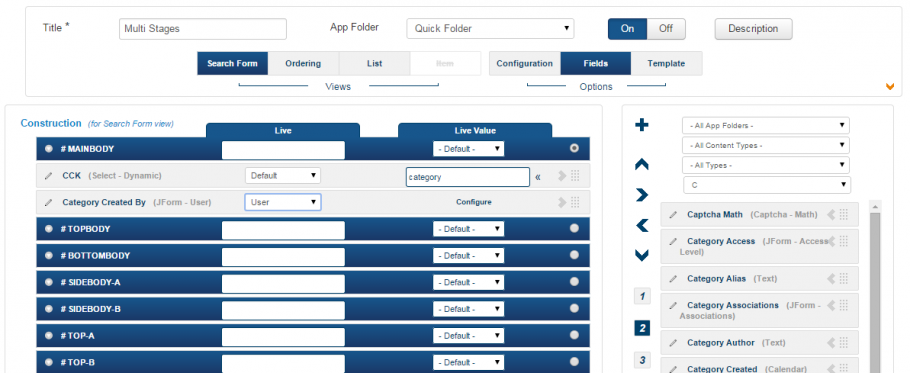Viewport: 910px width, 373px height.
Task: Click the left arrow on Category Alias row
Action: 831,278
